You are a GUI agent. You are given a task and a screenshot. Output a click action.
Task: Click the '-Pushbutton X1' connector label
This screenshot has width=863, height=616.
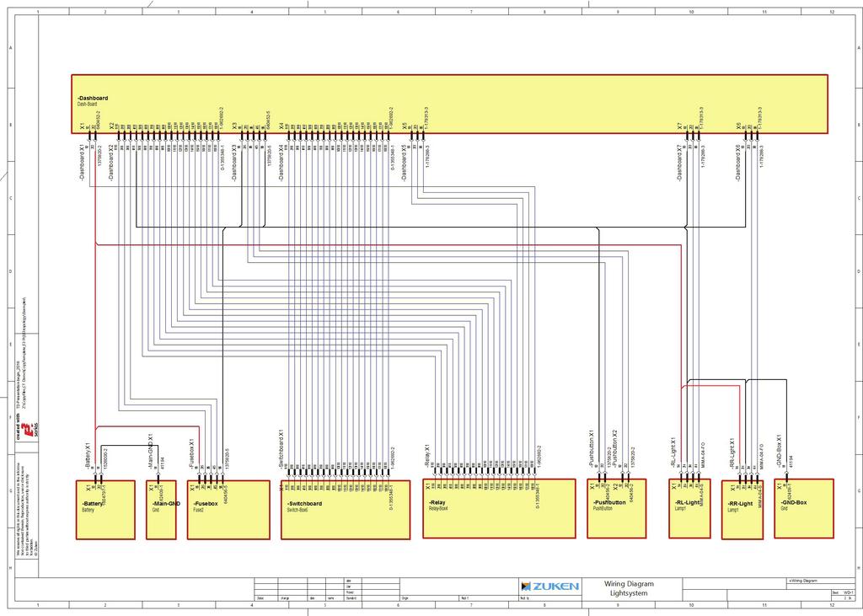pyautogui.click(x=592, y=450)
